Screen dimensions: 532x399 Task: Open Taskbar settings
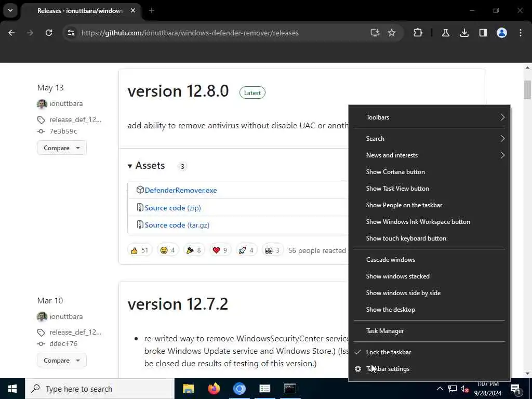tap(429, 369)
